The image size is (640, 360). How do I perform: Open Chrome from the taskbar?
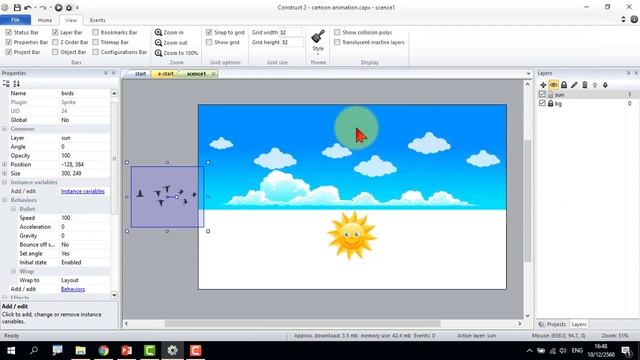click(104, 350)
